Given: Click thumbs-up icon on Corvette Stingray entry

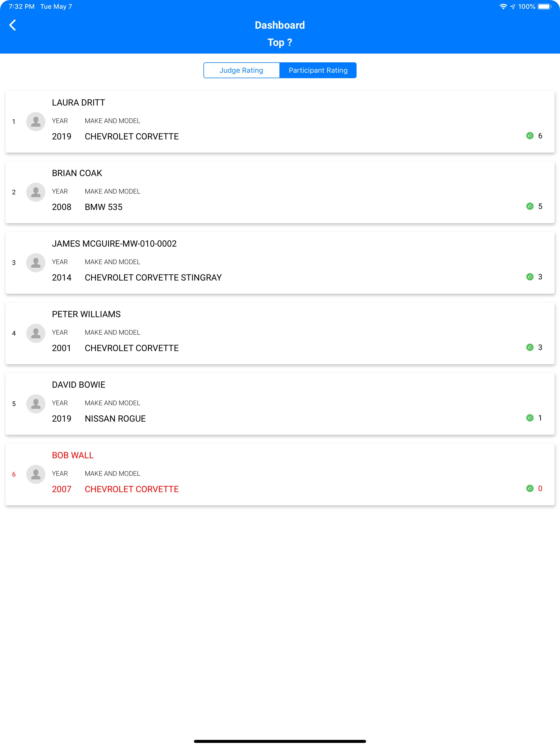Looking at the screenshot, I should [x=530, y=277].
